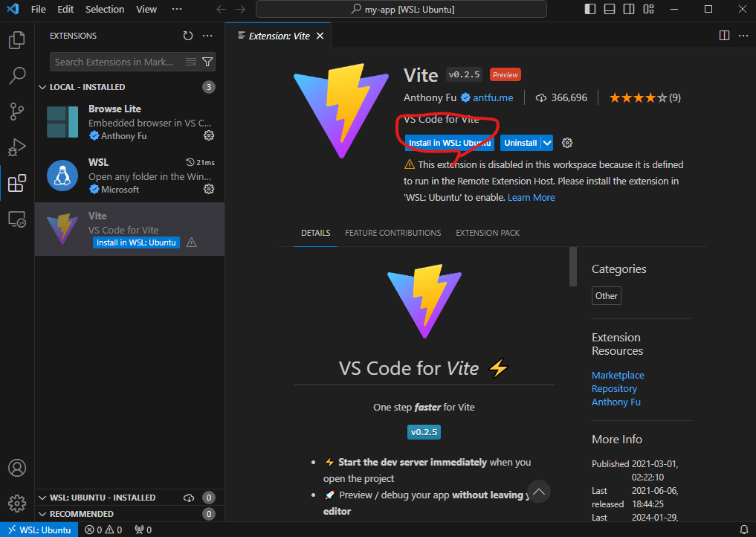
Task: Click the star rating for Vite
Action: point(644,98)
